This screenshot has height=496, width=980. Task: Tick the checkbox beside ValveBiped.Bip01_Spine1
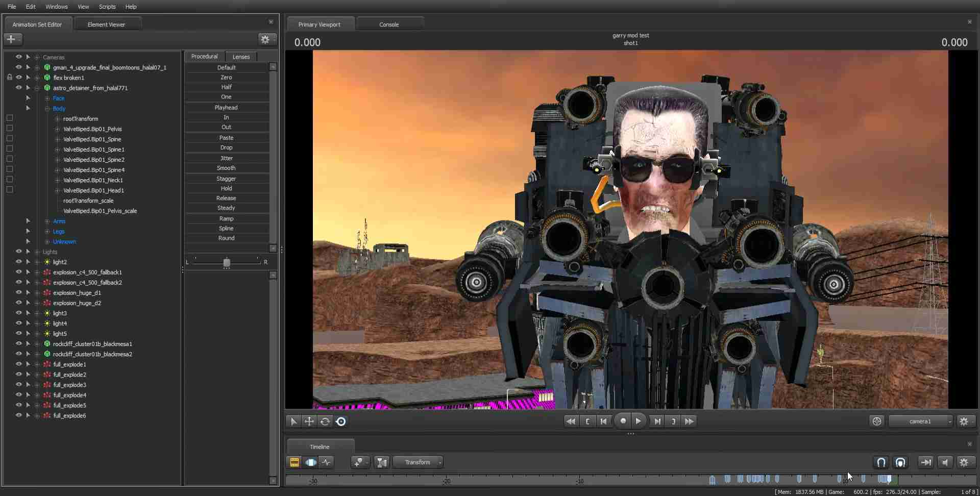[10, 149]
